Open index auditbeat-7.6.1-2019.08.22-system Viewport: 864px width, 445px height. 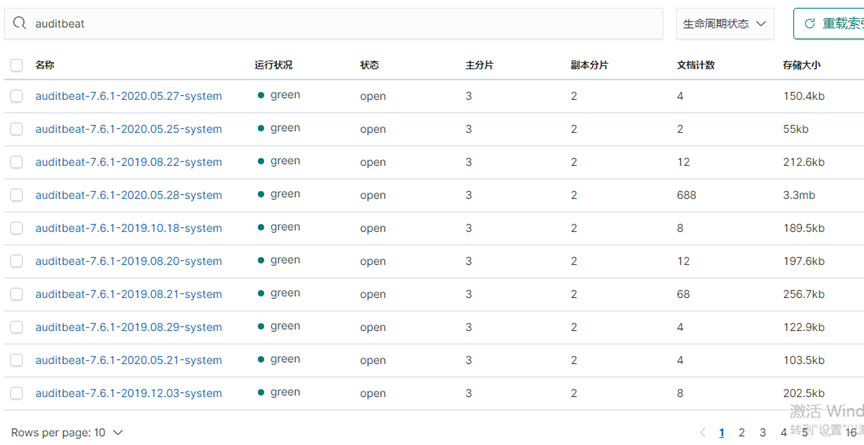point(129,162)
